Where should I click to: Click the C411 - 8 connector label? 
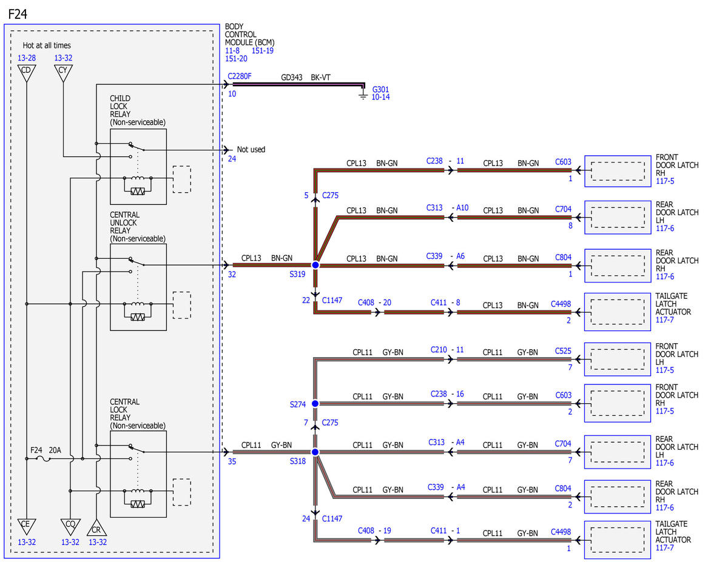445,302
